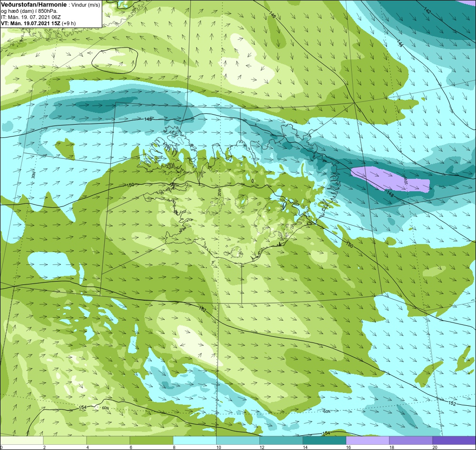The image size is (476, 450).
Task: Click the legend tick label '10'
Action: point(218,447)
